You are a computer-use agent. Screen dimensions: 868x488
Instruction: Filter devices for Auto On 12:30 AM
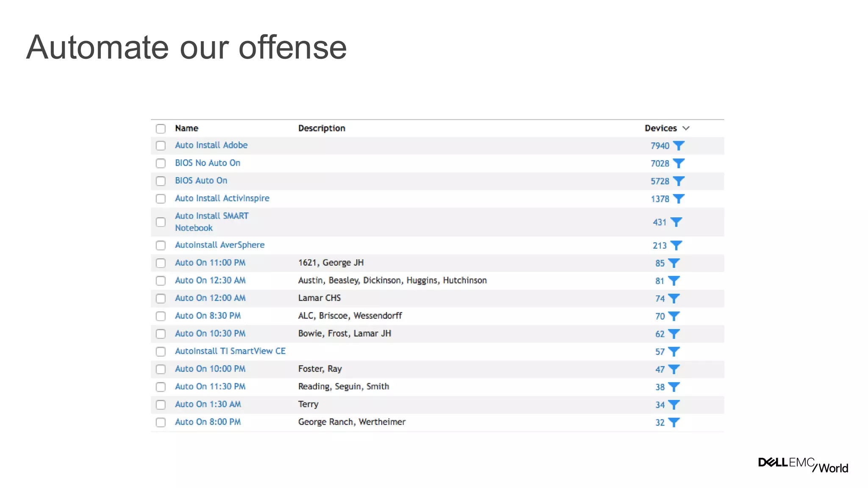point(674,281)
